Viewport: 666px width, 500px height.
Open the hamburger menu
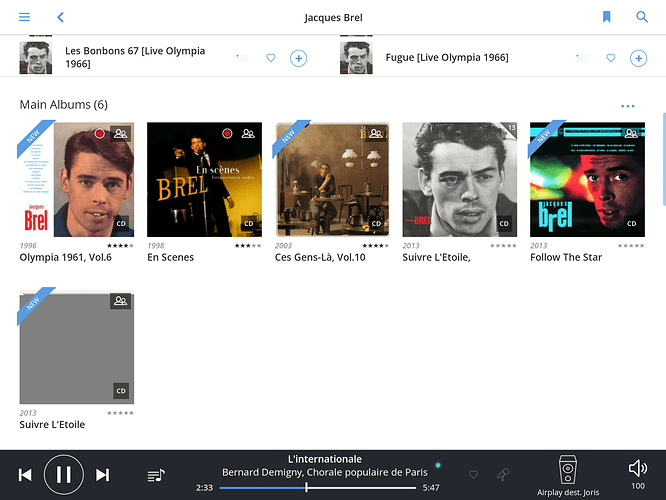coord(24,17)
